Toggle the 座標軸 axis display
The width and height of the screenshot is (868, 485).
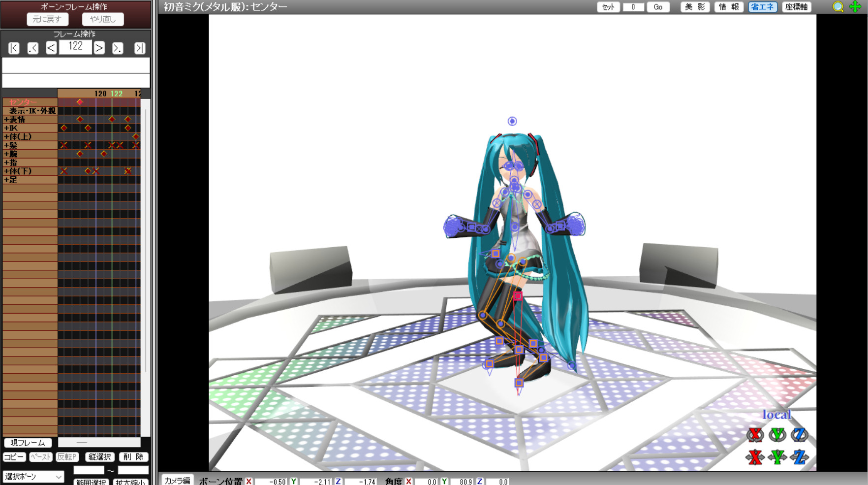click(x=796, y=7)
